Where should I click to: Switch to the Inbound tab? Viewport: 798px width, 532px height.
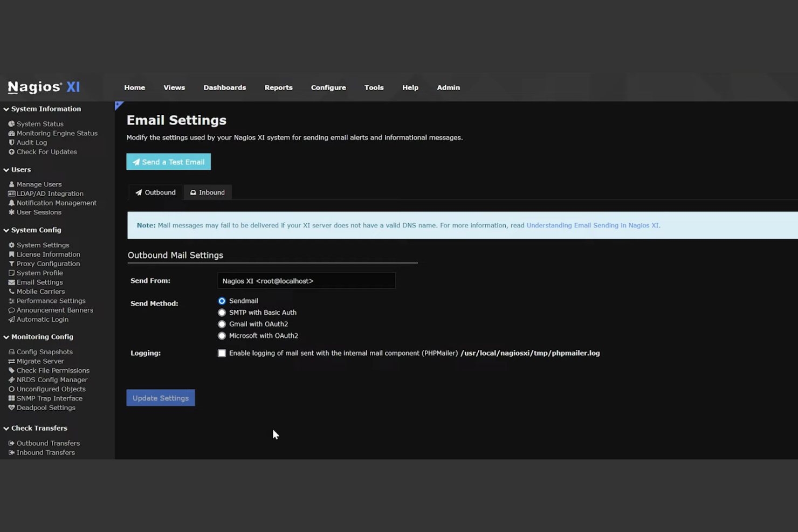click(x=208, y=192)
